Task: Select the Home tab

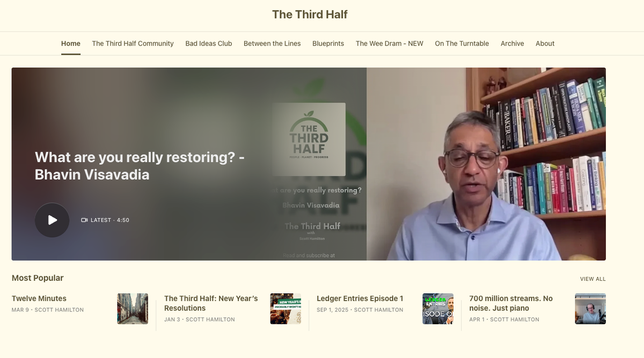Action: click(x=71, y=43)
